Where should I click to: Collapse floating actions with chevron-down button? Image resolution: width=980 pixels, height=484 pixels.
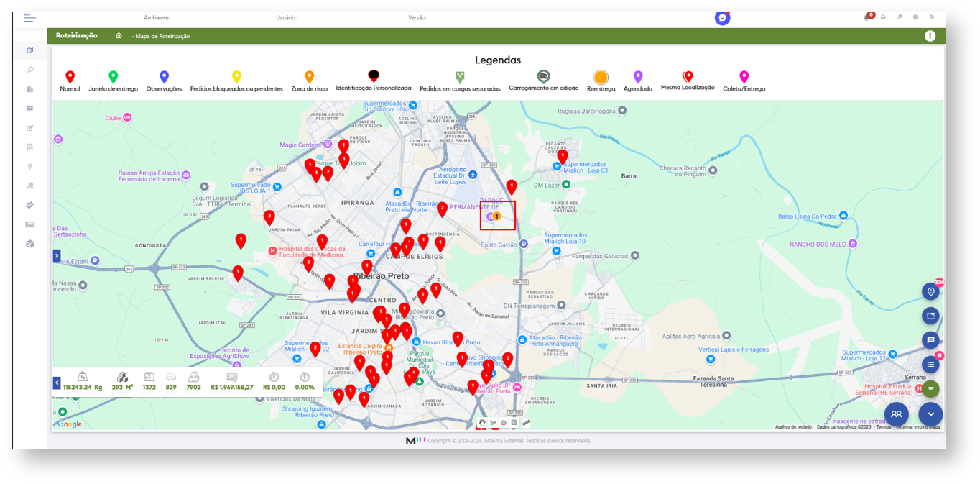[x=930, y=414]
